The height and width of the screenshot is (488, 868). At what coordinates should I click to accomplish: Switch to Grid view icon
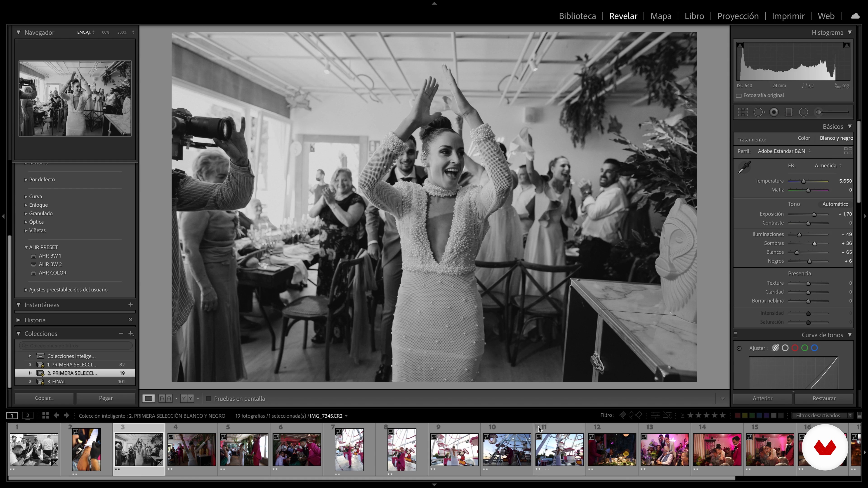pyautogui.click(x=45, y=416)
